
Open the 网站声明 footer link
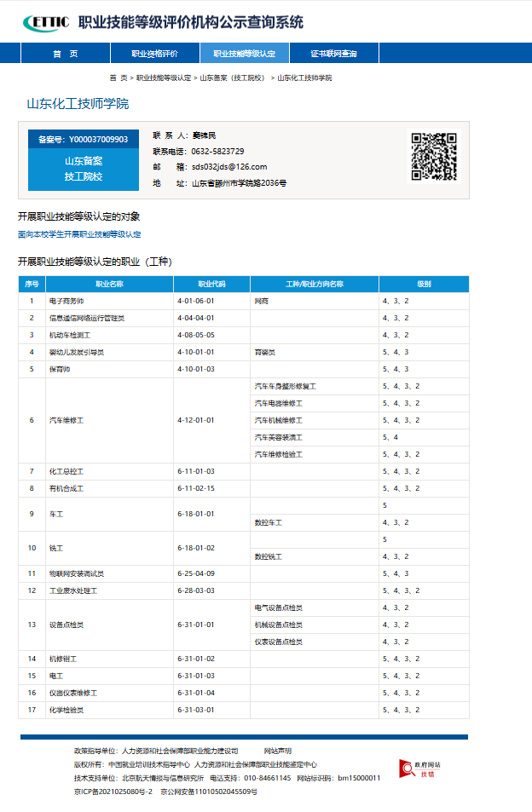click(277, 751)
